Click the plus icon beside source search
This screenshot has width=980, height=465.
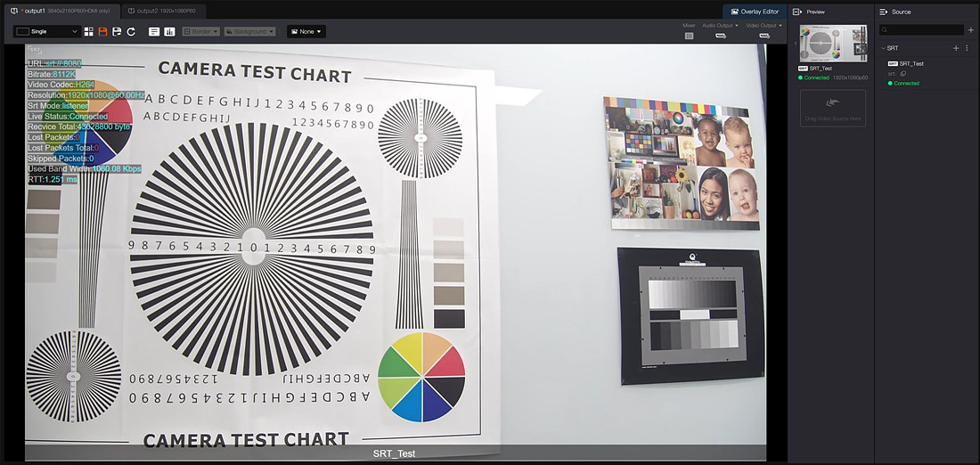[x=970, y=30]
